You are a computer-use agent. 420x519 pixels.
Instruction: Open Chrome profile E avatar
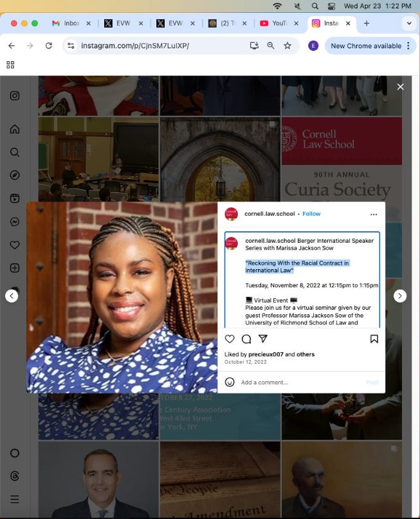[x=313, y=46]
